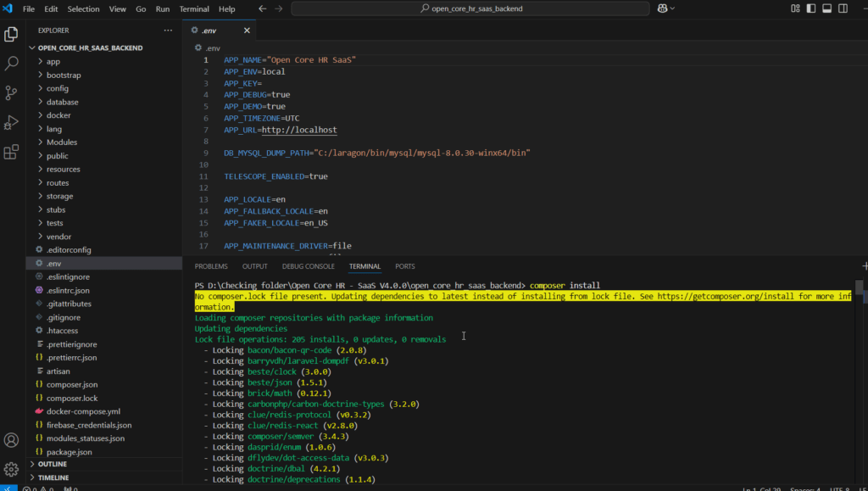Toggle bottom panel visibility

826,8
